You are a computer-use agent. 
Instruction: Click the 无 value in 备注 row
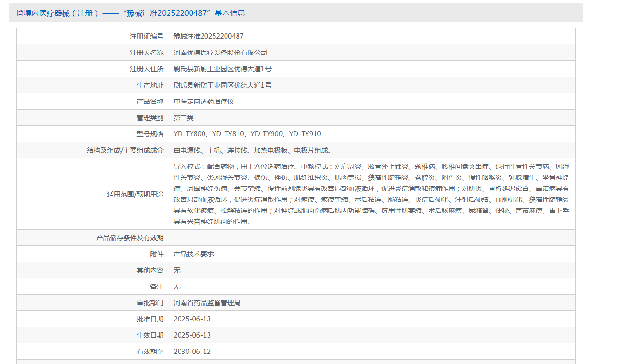(177, 287)
